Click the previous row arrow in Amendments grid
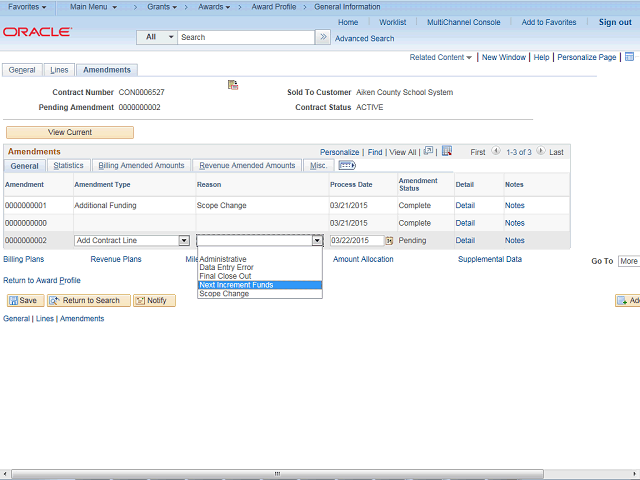Viewport: 640px width, 480px height. click(496, 151)
